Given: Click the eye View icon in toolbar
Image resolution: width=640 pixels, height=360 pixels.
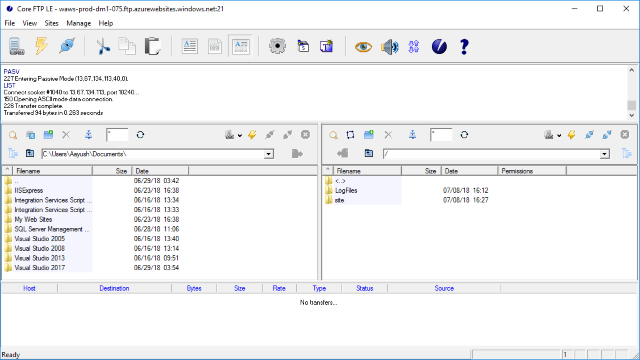Looking at the screenshot, I should click(x=363, y=47).
